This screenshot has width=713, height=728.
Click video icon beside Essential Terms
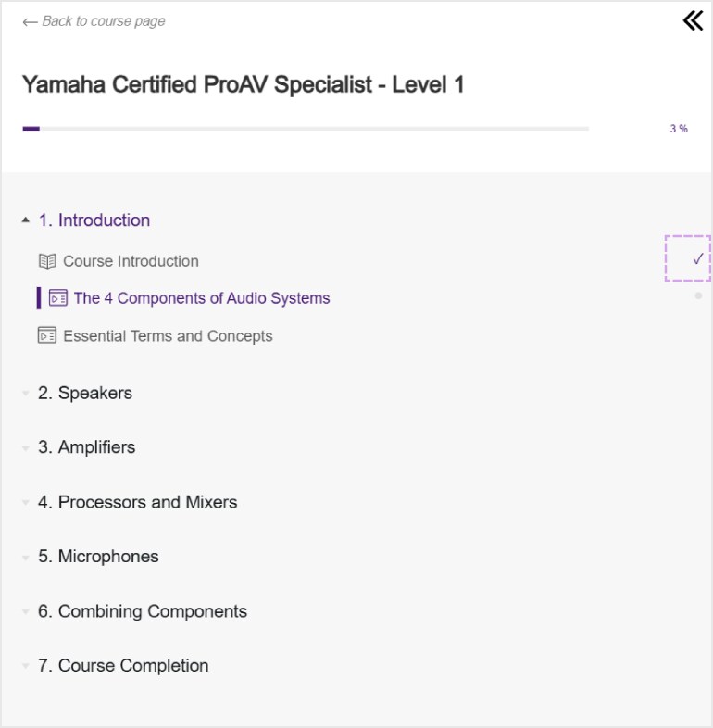click(47, 336)
